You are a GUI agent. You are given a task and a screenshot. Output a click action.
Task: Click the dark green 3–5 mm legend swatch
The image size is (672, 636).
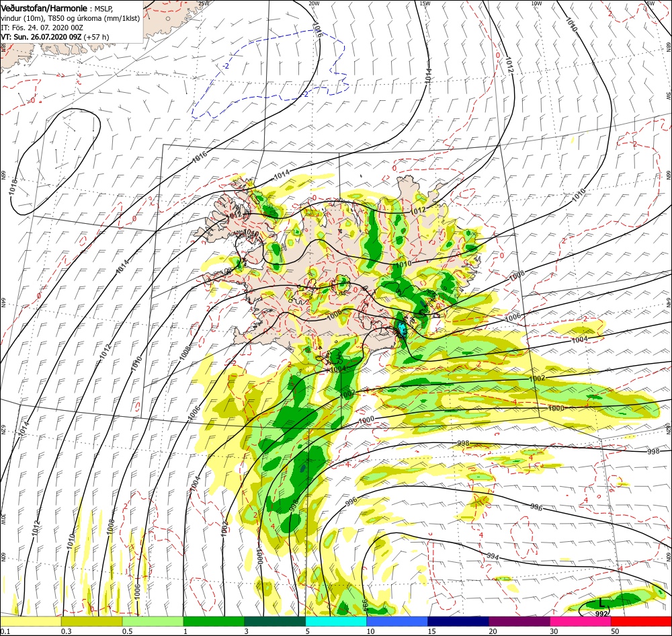pyautogui.click(x=275, y=621)
